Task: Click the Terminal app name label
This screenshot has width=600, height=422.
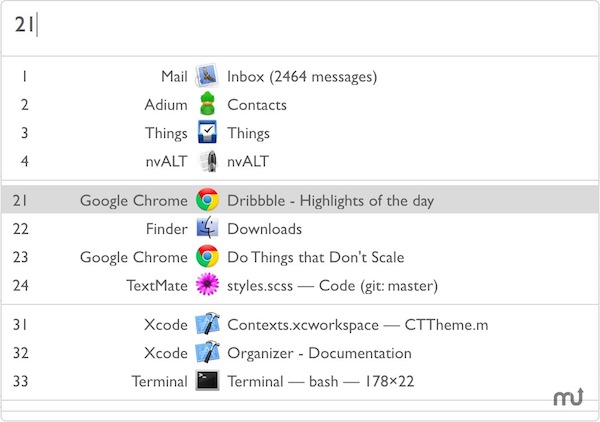Action: [x=160, y=381]
